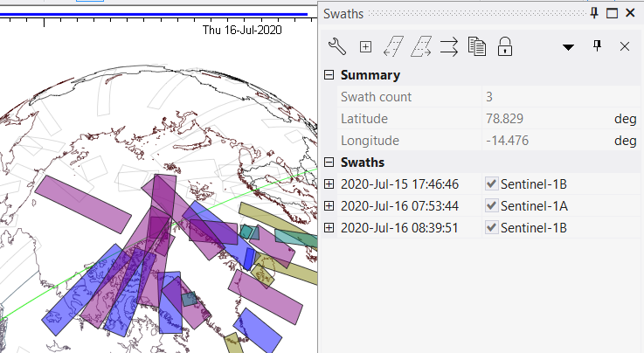This screenshot has height=353, width=644.
Task: Click the next swath parallelogram icon
Action: 421,46
